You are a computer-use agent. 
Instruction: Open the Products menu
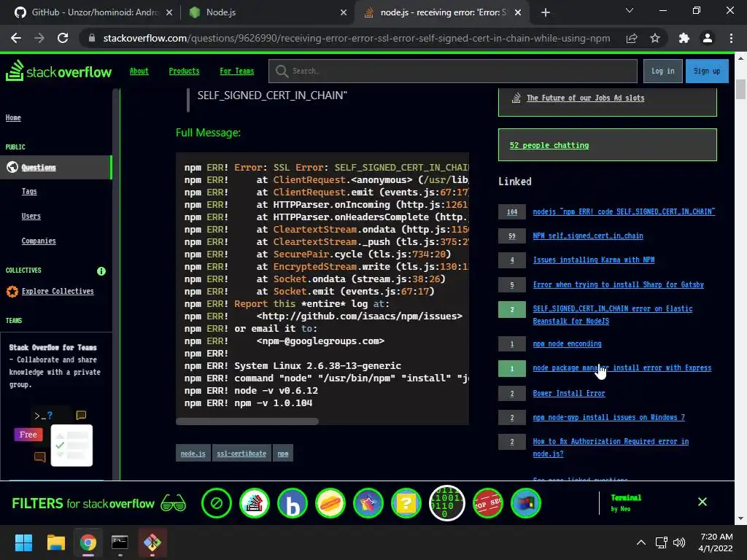coord(184,71)
